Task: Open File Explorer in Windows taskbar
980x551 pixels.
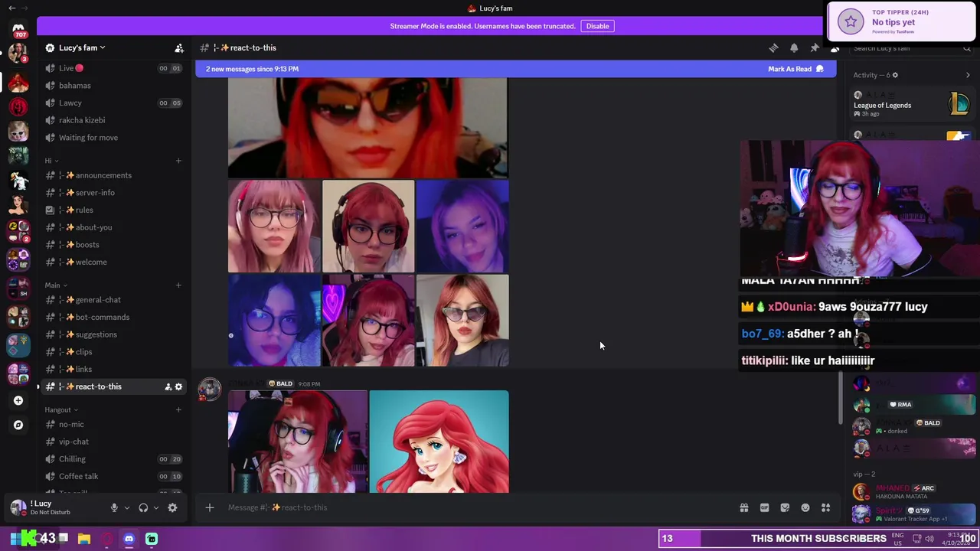Action: [x=84, y=539]
